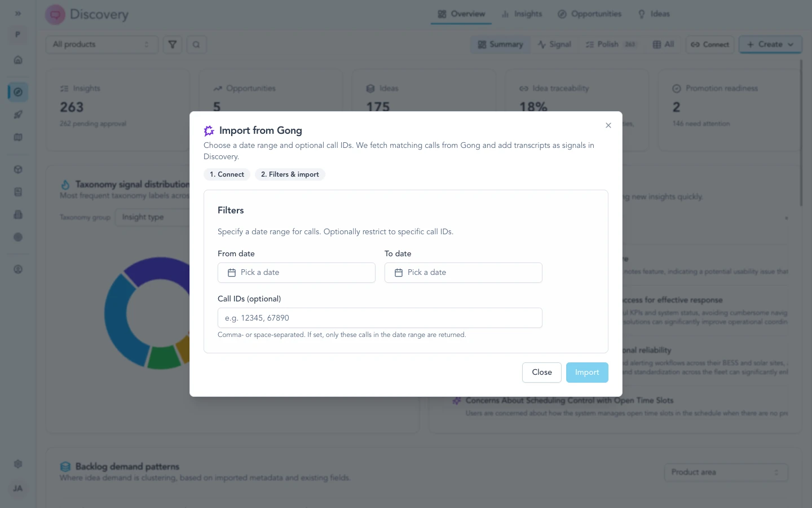Click the cube icon in sidebar
This screenshot has width=812, height=508.
(x=18, y=169)
